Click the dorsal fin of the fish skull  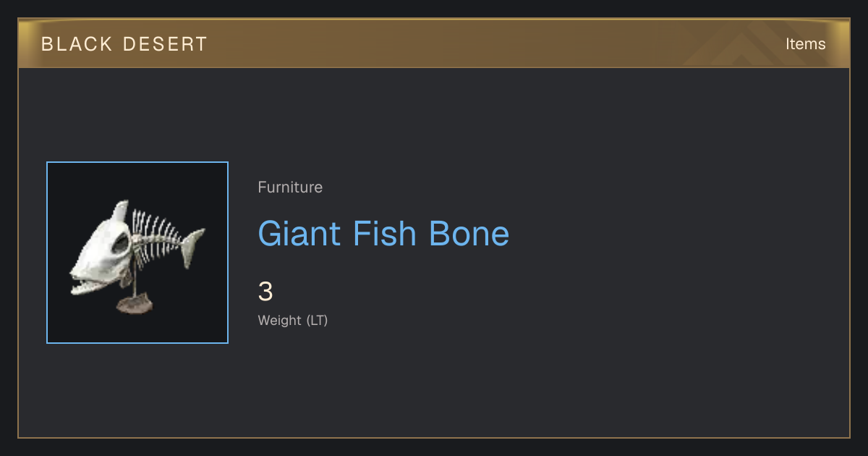pos(121,212)
